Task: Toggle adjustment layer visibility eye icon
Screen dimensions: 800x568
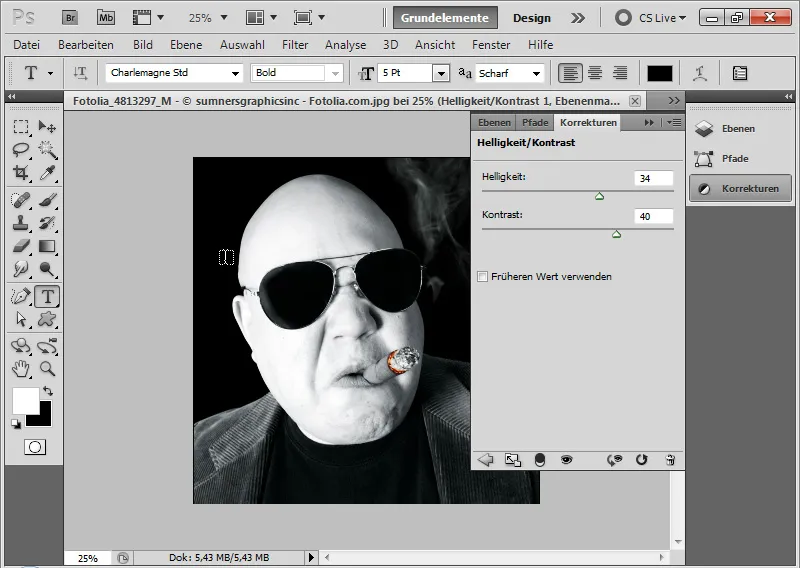Action: pos(566,460)
